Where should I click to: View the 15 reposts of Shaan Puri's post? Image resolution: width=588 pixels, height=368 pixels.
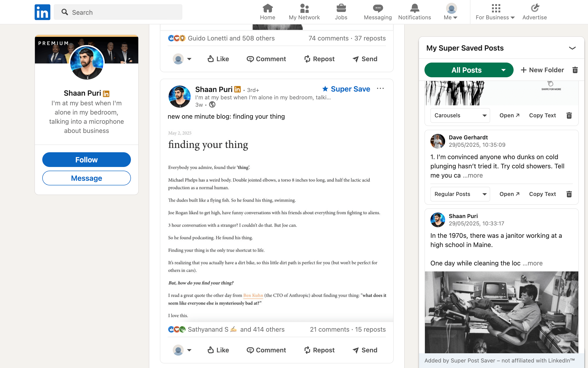pos(370,329)
